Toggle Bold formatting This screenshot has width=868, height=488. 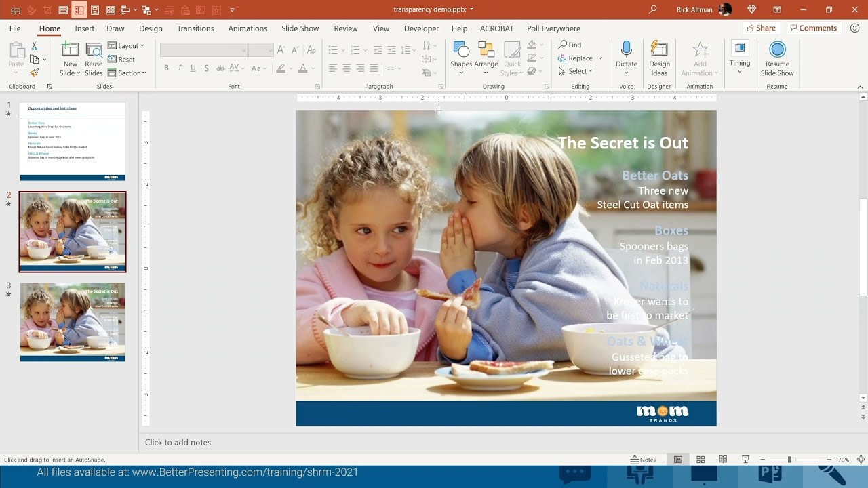click(166, 68)
